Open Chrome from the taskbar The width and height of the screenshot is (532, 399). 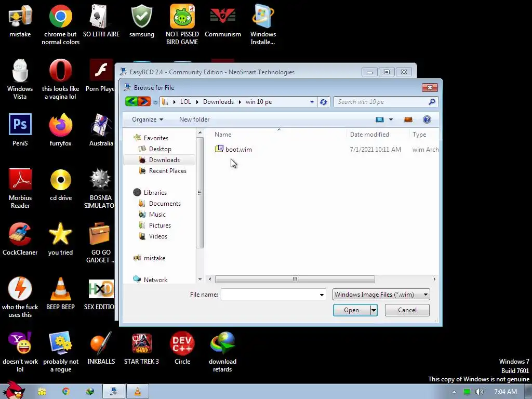[66, 392]
